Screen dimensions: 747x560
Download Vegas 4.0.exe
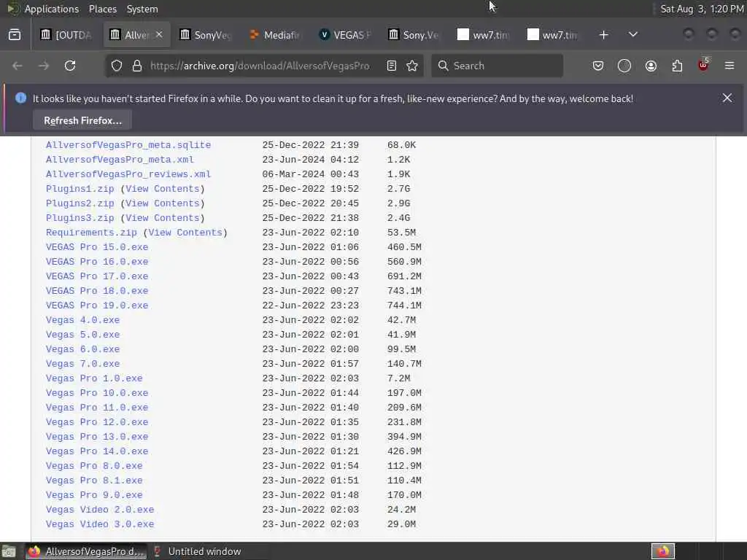[83, 320]
